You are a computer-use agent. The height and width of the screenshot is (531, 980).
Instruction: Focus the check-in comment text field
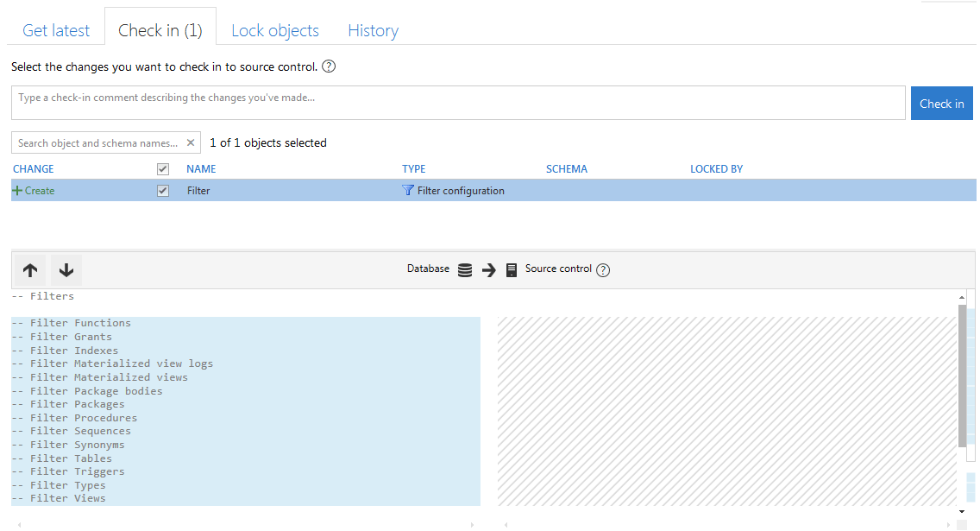coord(458,103)
